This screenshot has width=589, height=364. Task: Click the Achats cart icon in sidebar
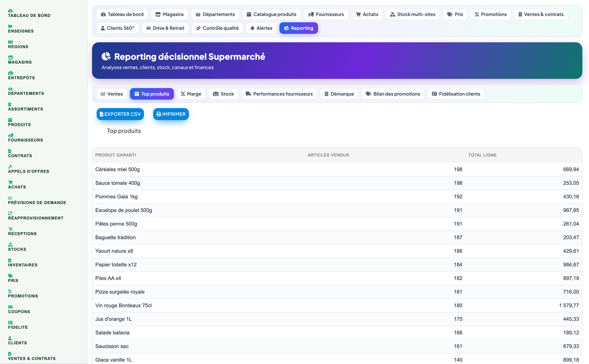point(10,182)
